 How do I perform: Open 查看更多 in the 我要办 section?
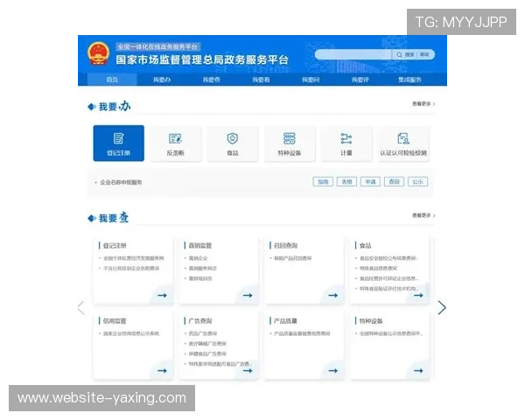pyautogui.click(x=423, y=104)
